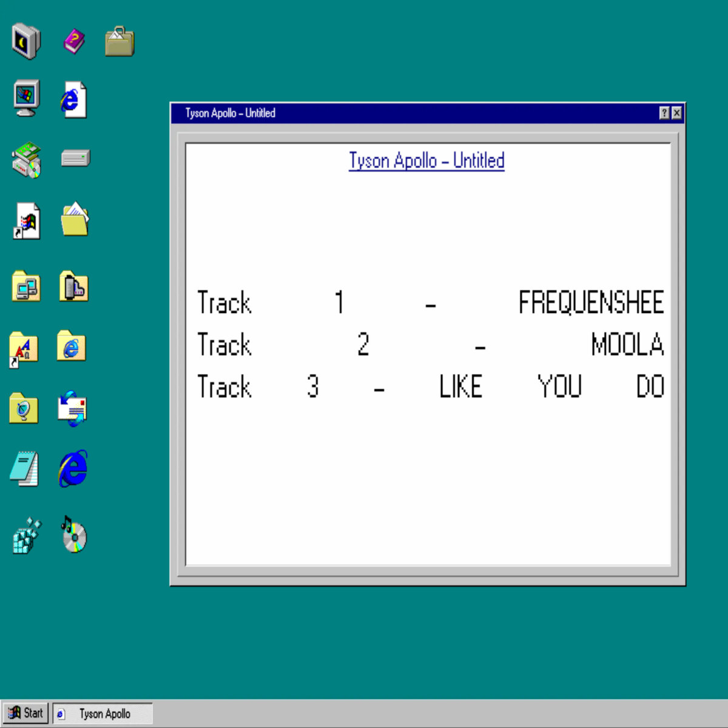Open the Network computers folder icon
This screenshot has height=728, width=728.
coord(25,286)
